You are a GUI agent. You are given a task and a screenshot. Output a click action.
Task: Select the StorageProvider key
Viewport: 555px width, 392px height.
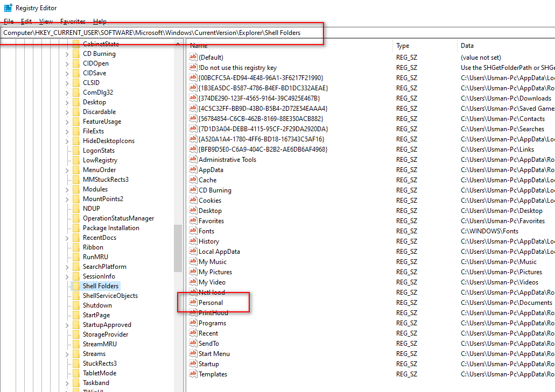point(106,334)
